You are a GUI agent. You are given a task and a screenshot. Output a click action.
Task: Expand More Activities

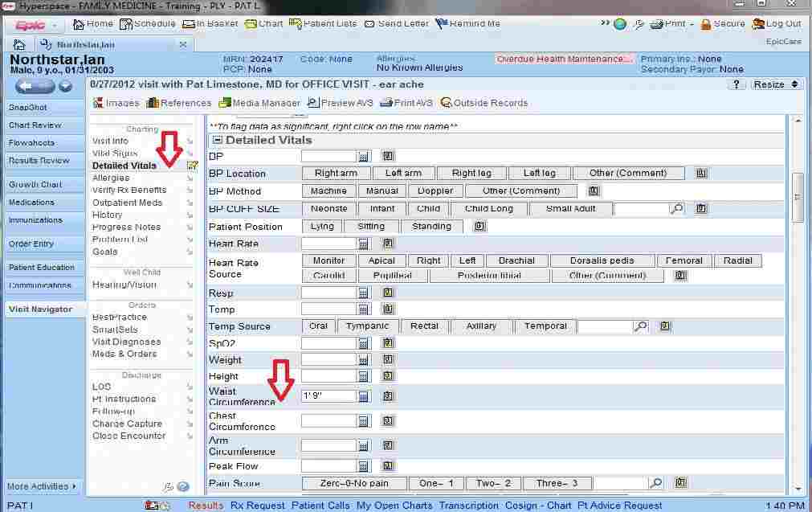click(x=39, y=485)
